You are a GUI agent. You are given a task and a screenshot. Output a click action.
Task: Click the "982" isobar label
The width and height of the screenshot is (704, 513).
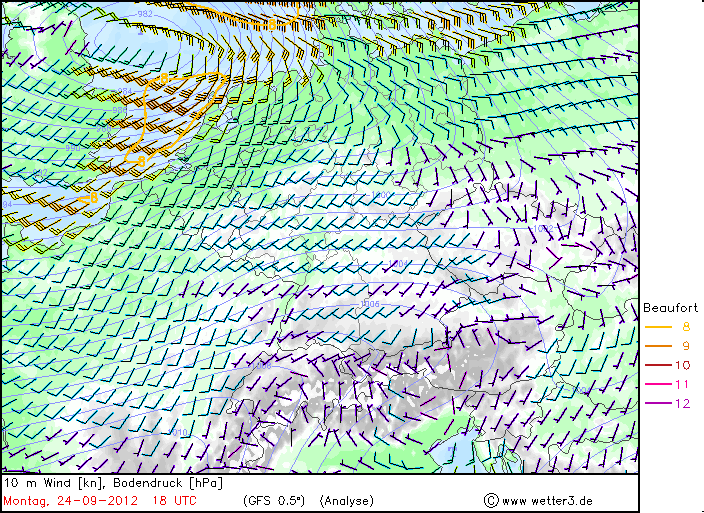[x=145, y=14]
